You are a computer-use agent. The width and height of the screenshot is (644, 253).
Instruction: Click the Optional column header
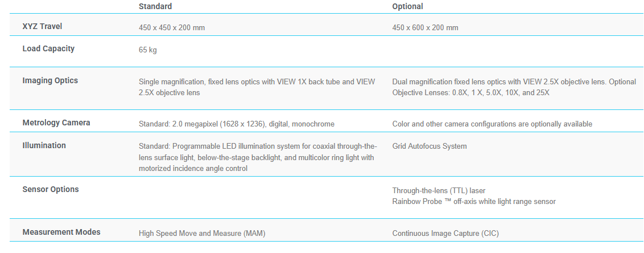(x=407, y=6)
